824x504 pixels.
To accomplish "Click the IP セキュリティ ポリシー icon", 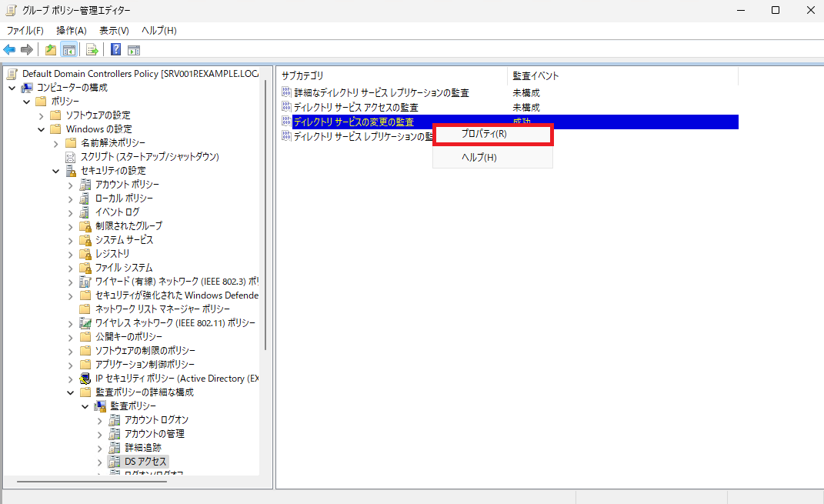I will (85, 379).
